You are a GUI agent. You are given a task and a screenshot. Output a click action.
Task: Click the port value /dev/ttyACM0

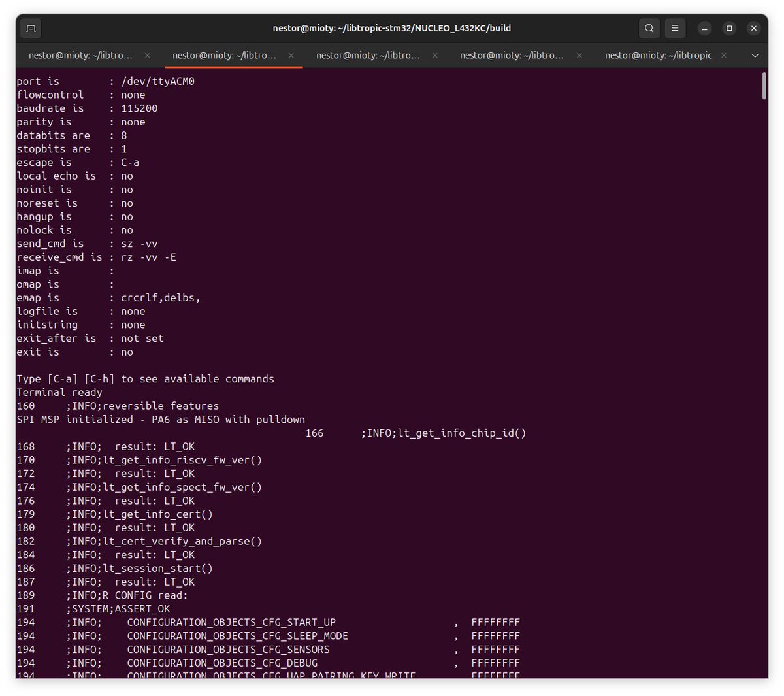pos(157,82)
